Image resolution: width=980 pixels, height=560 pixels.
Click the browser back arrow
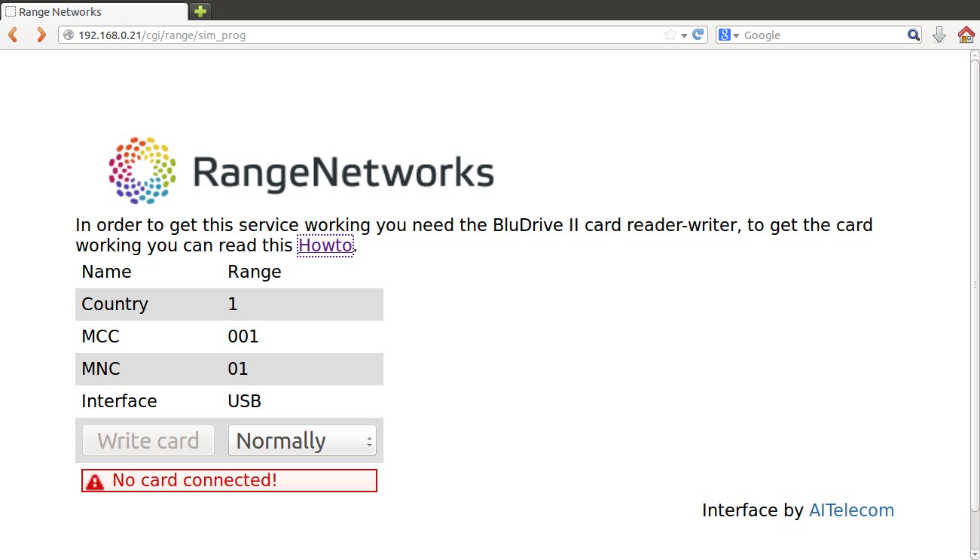(x=14, y=35)
